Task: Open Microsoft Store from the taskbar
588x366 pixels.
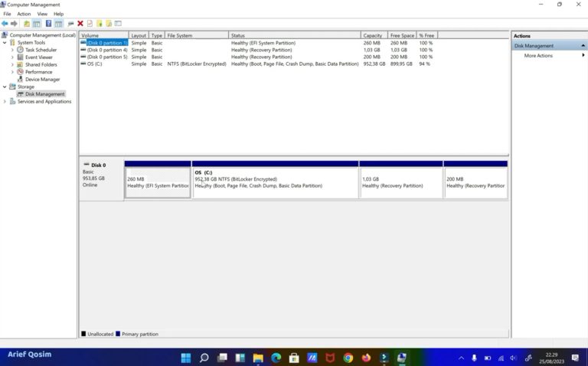Action: tap(294, 358)
